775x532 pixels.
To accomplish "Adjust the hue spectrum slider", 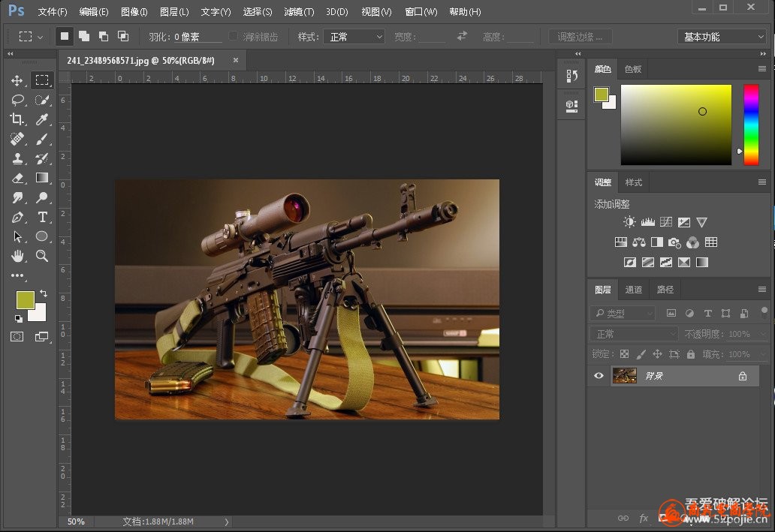I will tap(751, 125).
